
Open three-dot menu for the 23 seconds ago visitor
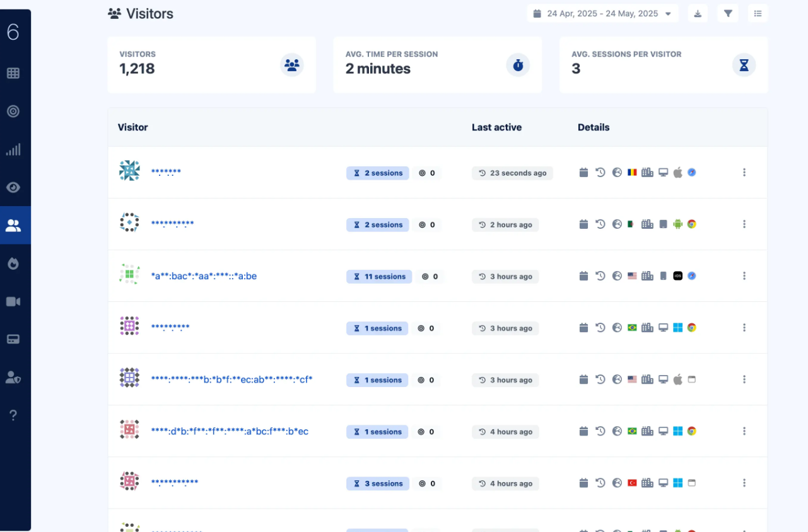744,173
